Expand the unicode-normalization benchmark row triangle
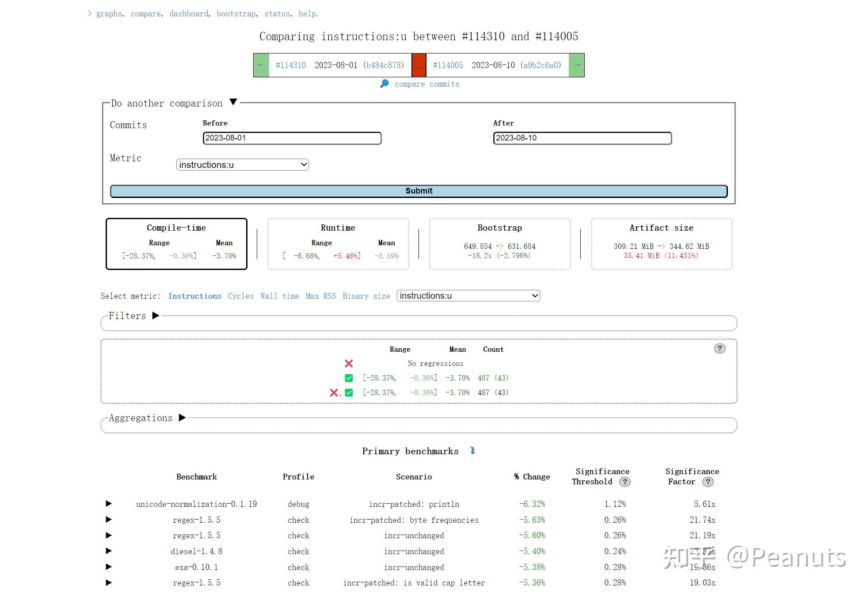 pos(108,504)
